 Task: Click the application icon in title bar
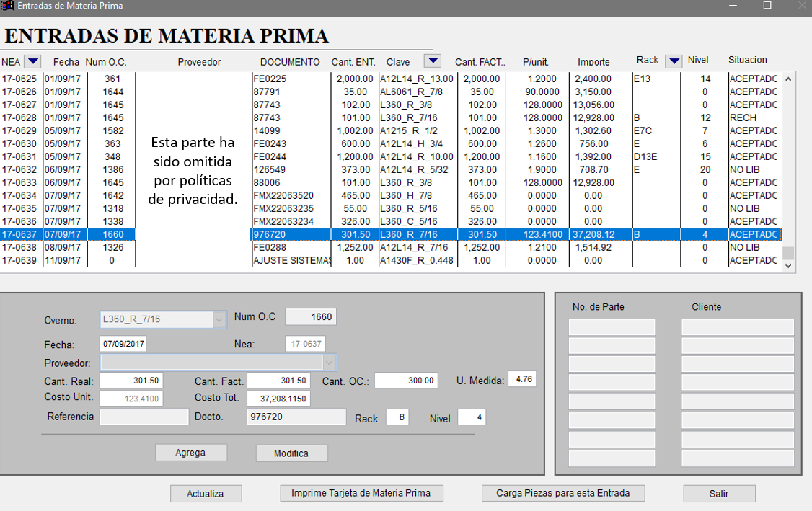(8, 6)
